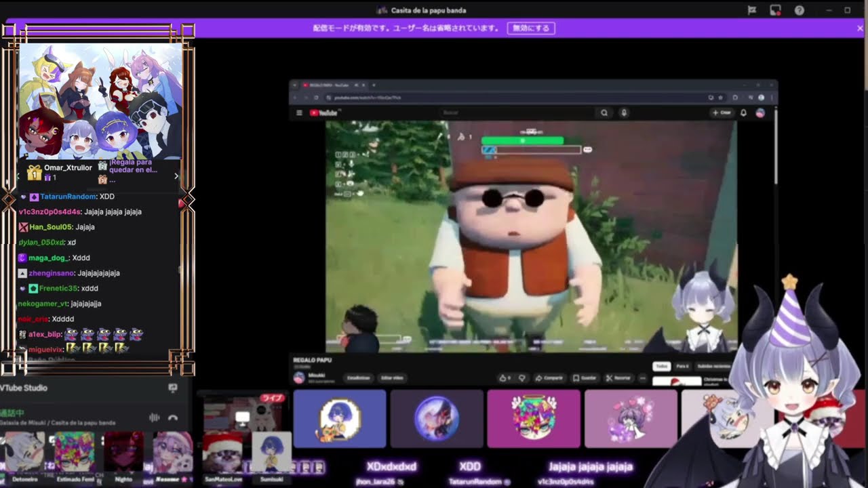
Task: Open more actions three-dot button under video
Action: [643, 378]
